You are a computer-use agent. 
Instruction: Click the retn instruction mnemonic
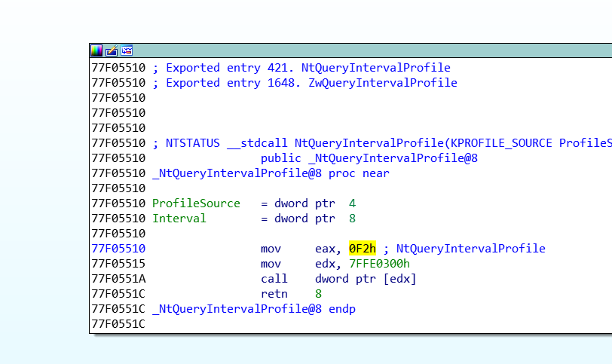(x=274, y=294)
